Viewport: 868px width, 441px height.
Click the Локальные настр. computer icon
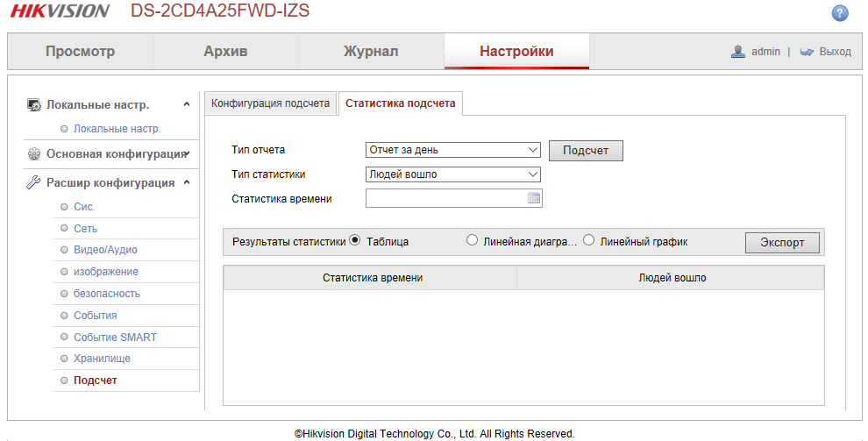point(34,104)
